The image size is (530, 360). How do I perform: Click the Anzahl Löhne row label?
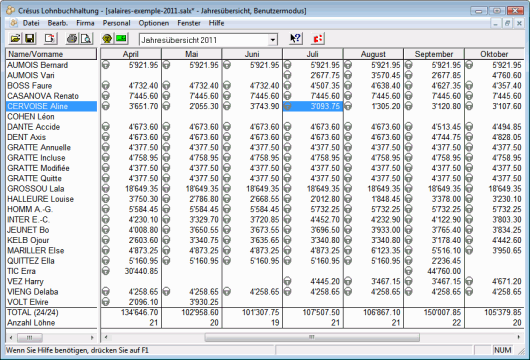tap(31, 323)
